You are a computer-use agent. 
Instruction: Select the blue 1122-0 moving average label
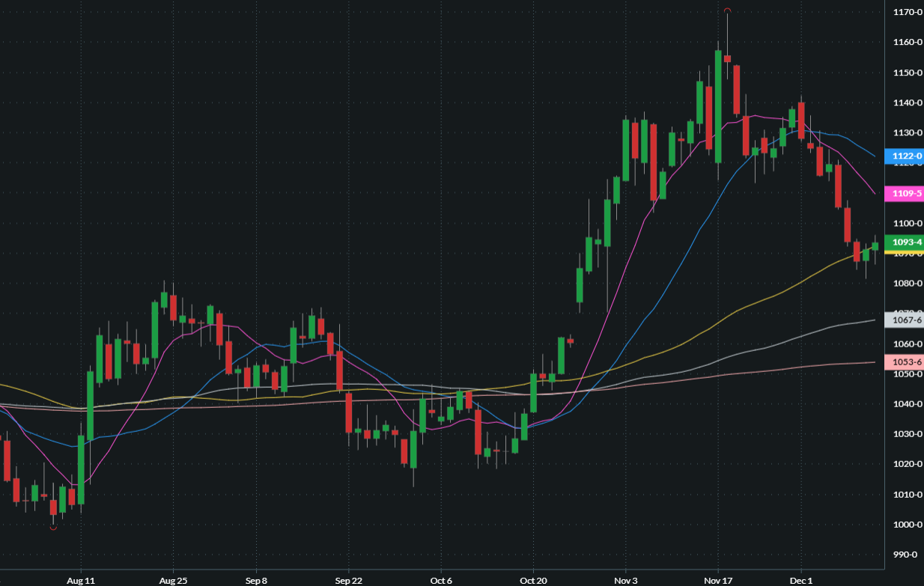[x=904, y=156]
